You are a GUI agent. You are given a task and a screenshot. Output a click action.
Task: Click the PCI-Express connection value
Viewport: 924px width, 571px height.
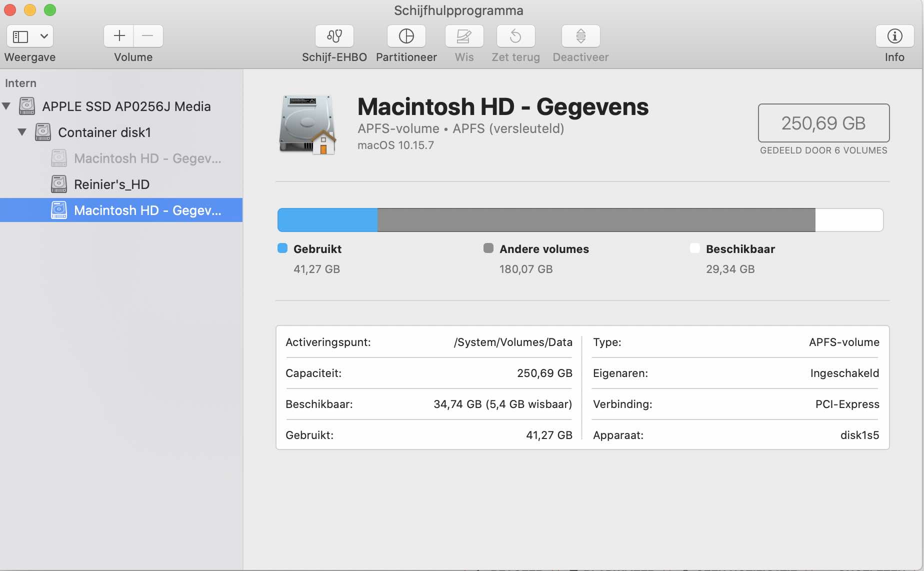847,404
